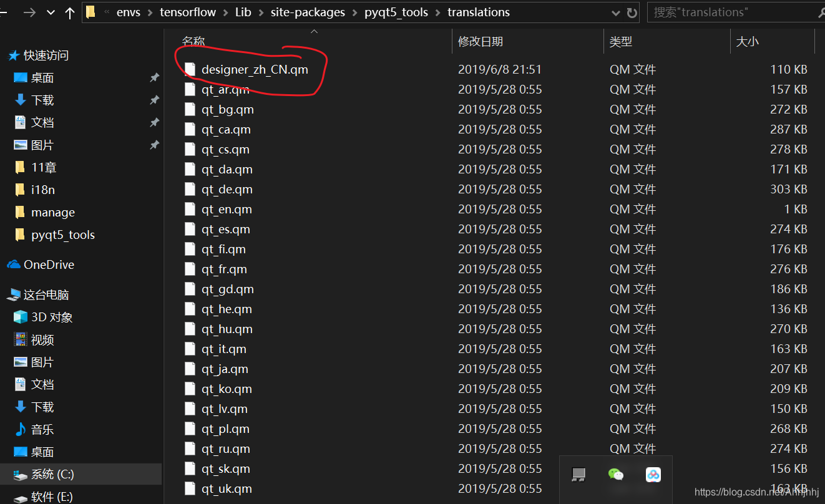Open pinned 图片 under quick access

click(42, 145)
